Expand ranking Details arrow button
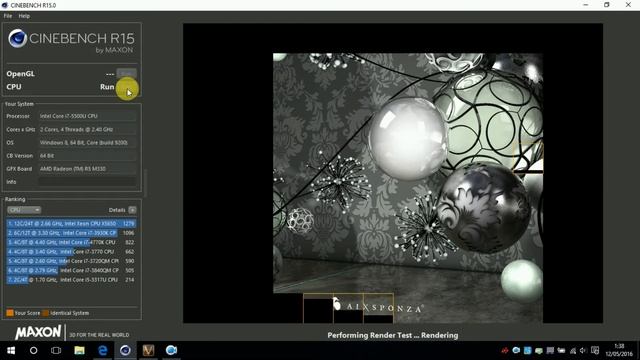 coord(132,210)
